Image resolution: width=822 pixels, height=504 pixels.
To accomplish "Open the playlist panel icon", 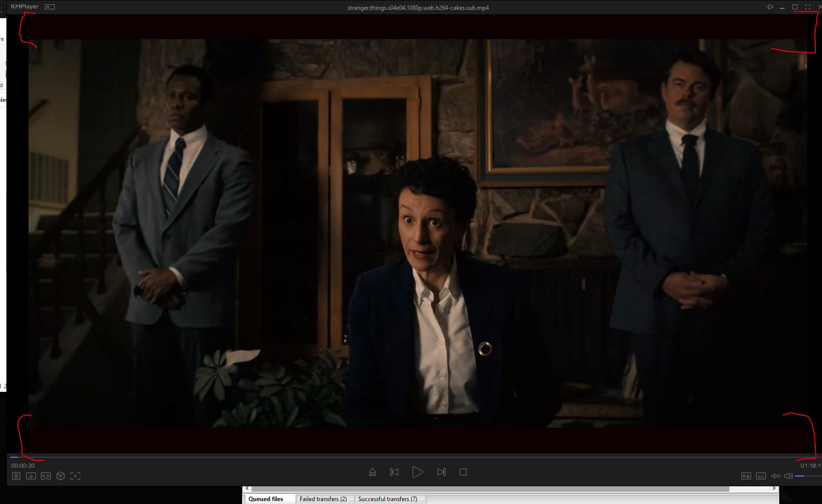I will pos(16,476).
